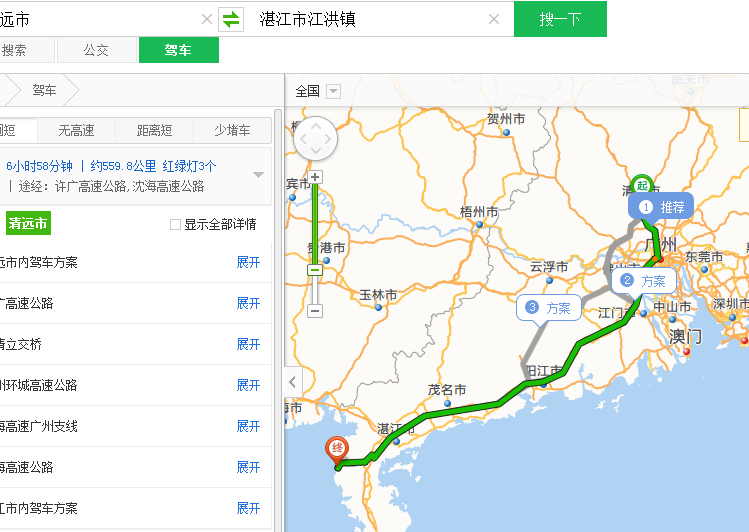Screen dimensions: 749x532
Task: Expand the 清立交桥 route step
Action: [x=248, y=344]
